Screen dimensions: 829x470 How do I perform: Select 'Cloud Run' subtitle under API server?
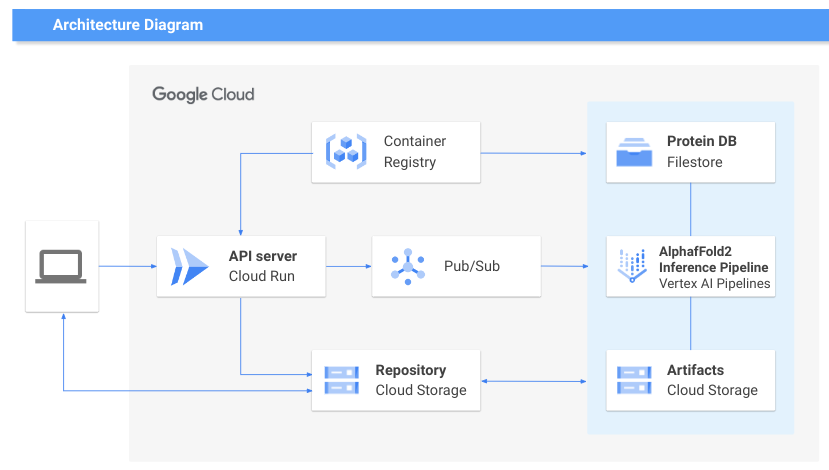pyautogui.click(x=261, y=276)
